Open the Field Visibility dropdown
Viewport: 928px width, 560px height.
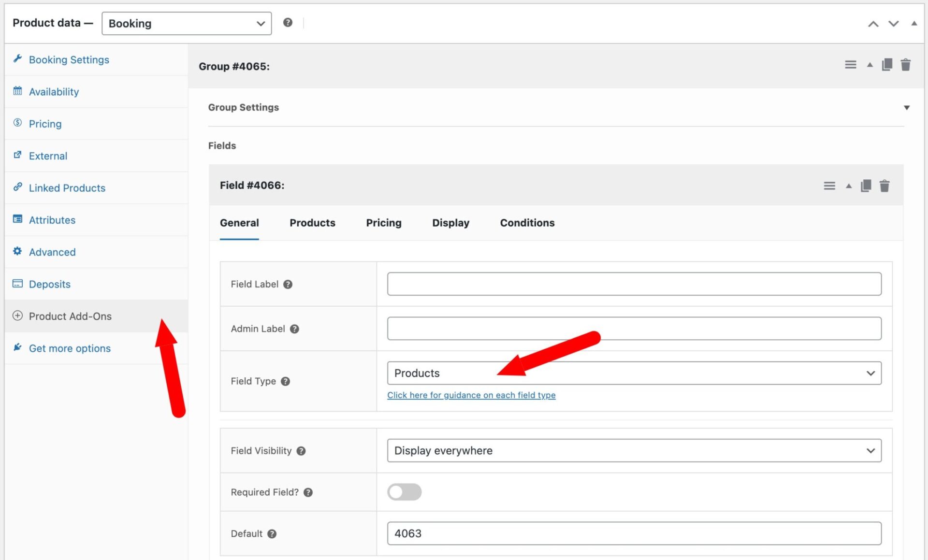click(634, 450)
